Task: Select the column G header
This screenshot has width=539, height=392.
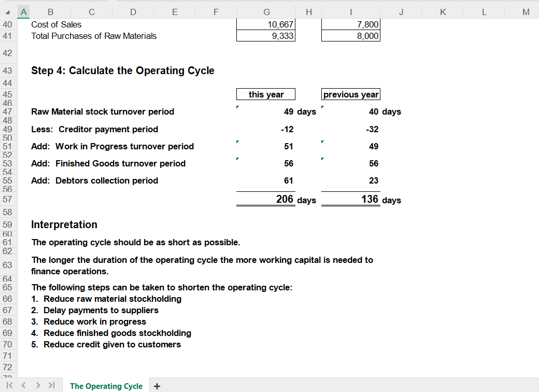Action: pos(266,11)
